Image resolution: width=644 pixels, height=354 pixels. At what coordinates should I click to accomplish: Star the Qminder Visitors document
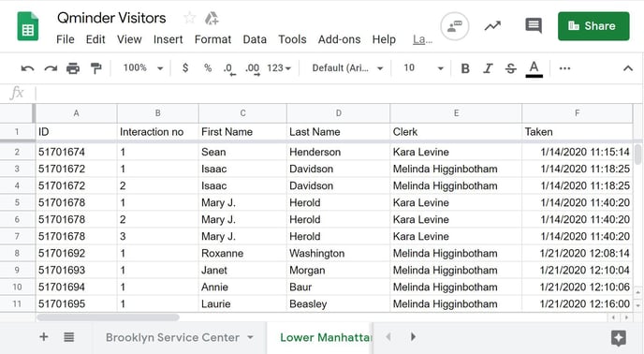tap(189, 18)
